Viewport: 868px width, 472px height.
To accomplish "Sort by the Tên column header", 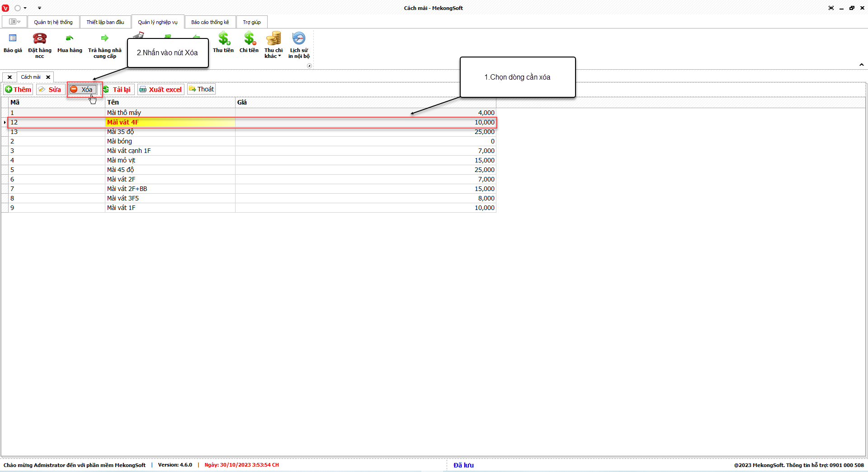I will [170, 102].
